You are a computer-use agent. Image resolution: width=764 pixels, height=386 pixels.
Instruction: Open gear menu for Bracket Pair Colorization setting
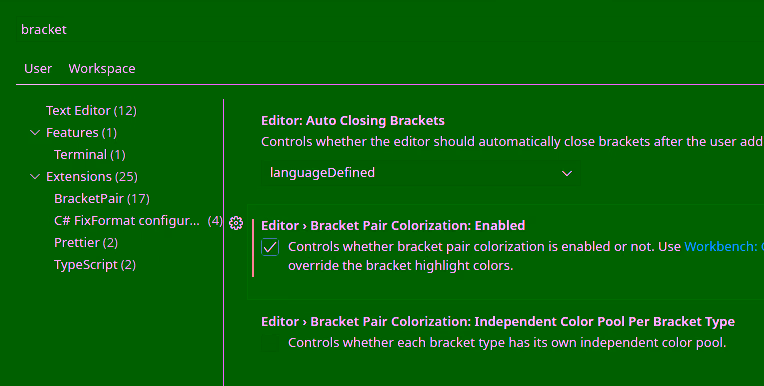tap(236, 223)
